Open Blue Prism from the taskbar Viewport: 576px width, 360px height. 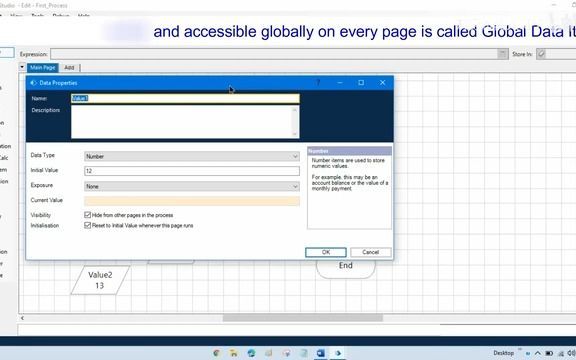(x=338, y=353)
